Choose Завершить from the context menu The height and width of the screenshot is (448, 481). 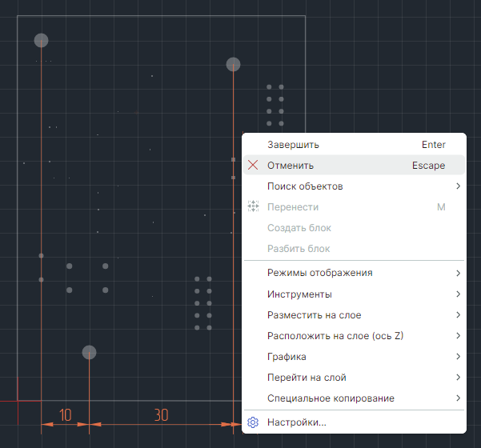(293, 145)
